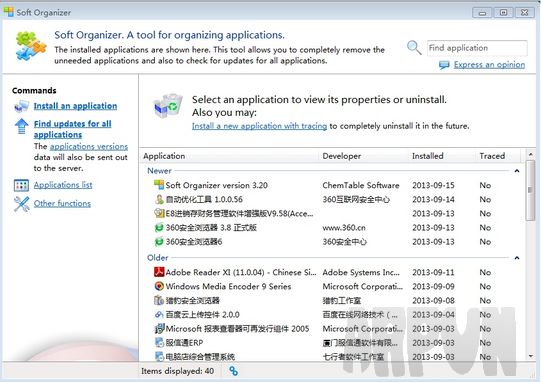This screenshot has height=382, width=541.
Task: Click the speech bubble opinion icon
Action: coord(444,65)
